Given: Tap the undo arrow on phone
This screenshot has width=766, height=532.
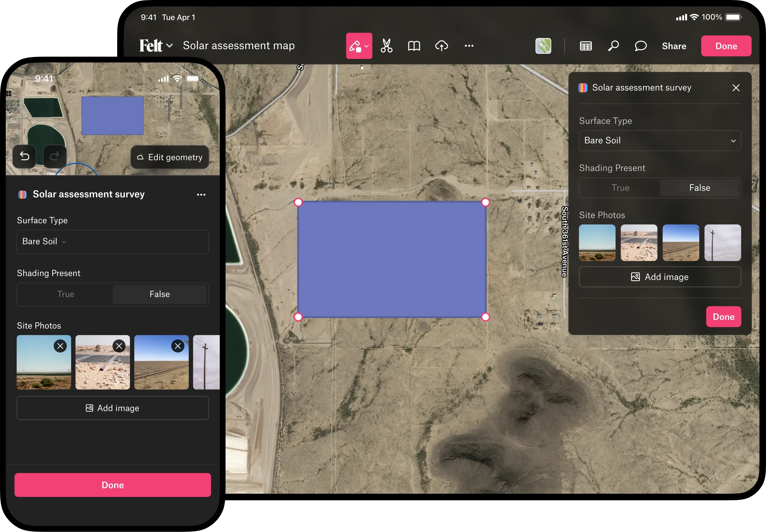Looking at the screenshot, I should 24,156.
